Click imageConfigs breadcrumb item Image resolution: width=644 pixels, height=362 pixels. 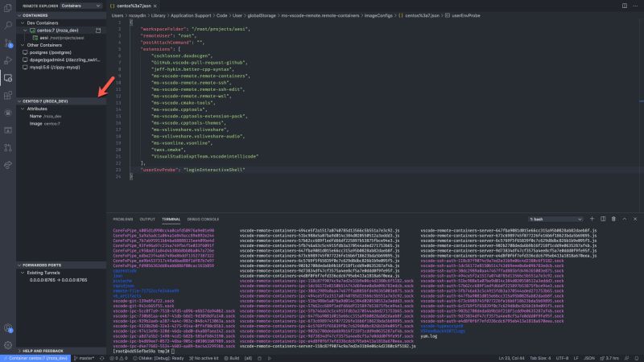click(x=378, y=15)
